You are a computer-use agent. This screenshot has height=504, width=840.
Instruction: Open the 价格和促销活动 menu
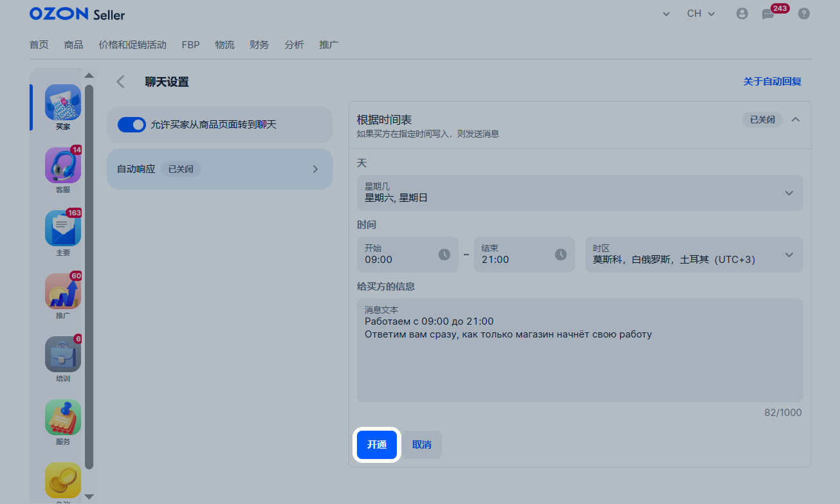coord(132,45)
